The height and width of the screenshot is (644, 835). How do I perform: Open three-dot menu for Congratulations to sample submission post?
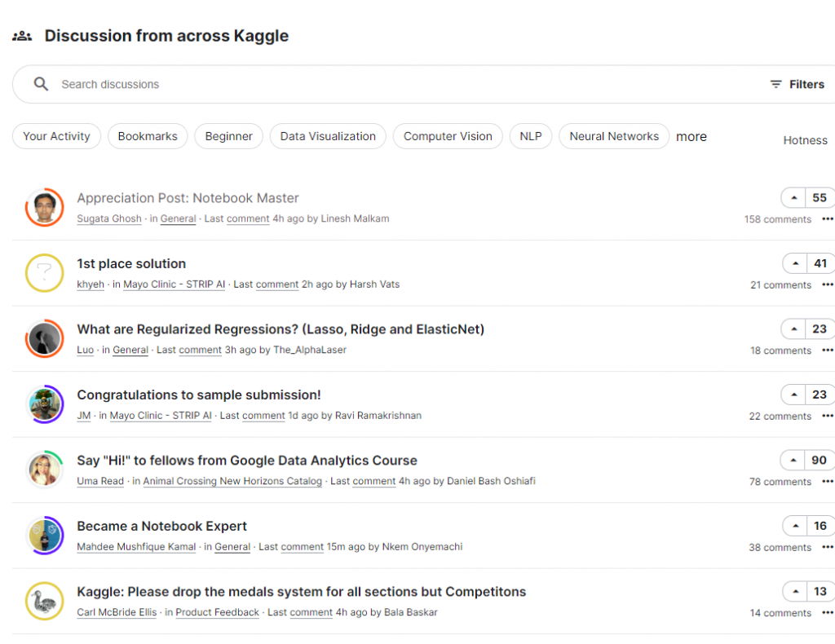(827, 417)
